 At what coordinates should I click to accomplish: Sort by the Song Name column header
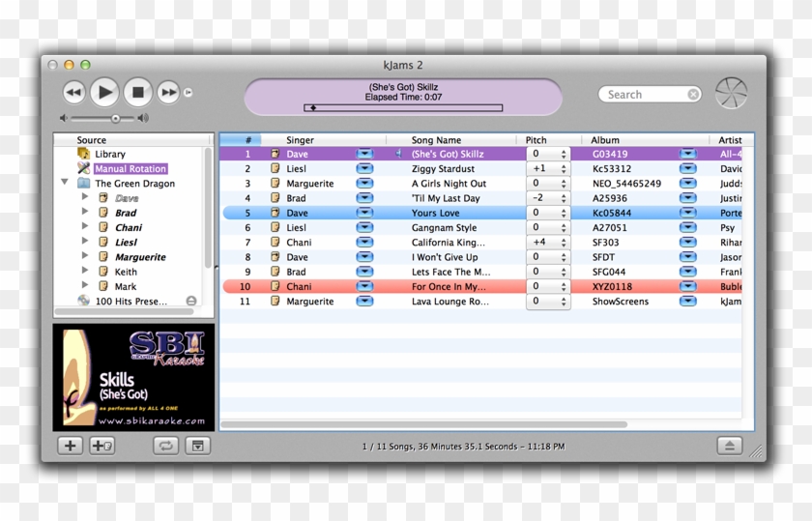[436, 140]
